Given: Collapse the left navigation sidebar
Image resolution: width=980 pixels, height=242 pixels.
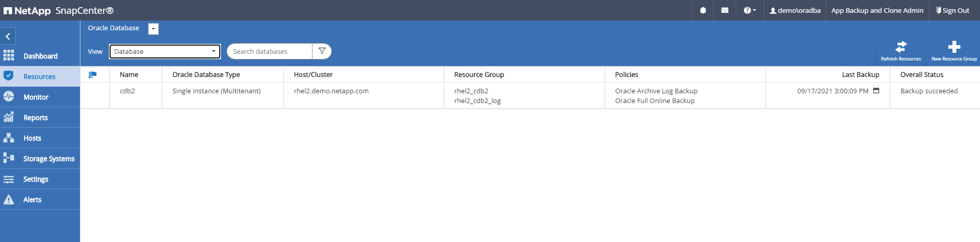Looking at the screenshot, I should [8, 36].
